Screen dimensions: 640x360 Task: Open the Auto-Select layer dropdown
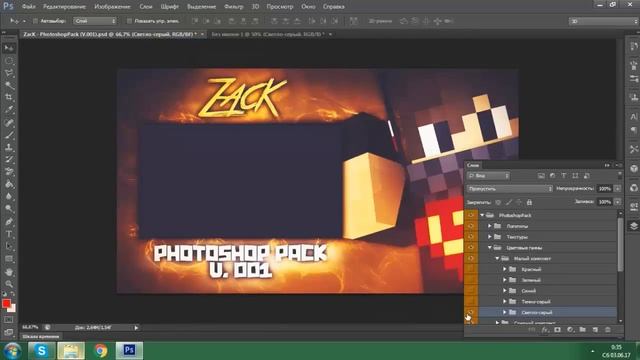[95, 21]
